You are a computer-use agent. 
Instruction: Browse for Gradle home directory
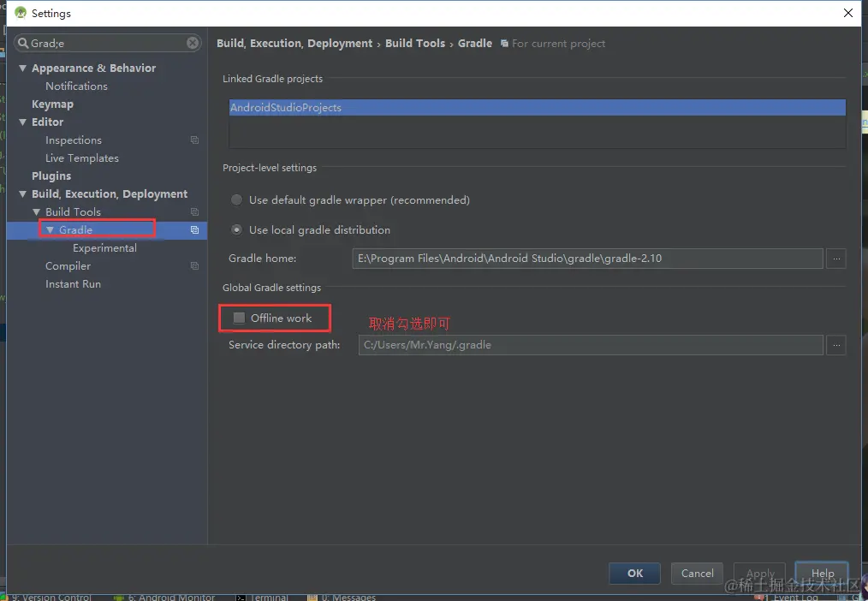point(835,259)
